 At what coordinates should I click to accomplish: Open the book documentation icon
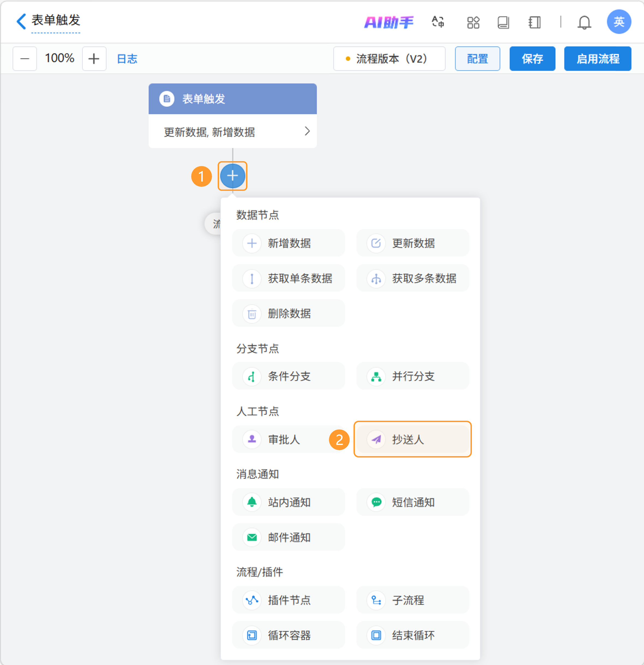(503, 22)
